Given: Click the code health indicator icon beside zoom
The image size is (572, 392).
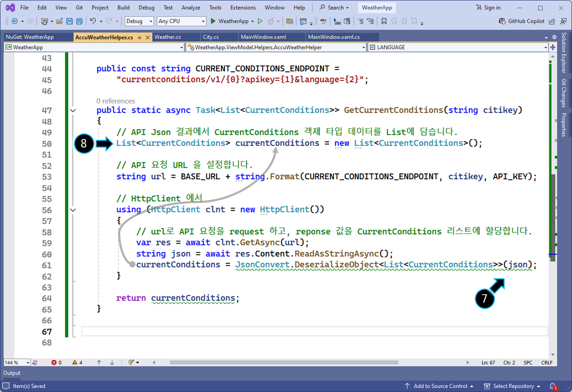Looking at the screenshot, I should (35, 362).
